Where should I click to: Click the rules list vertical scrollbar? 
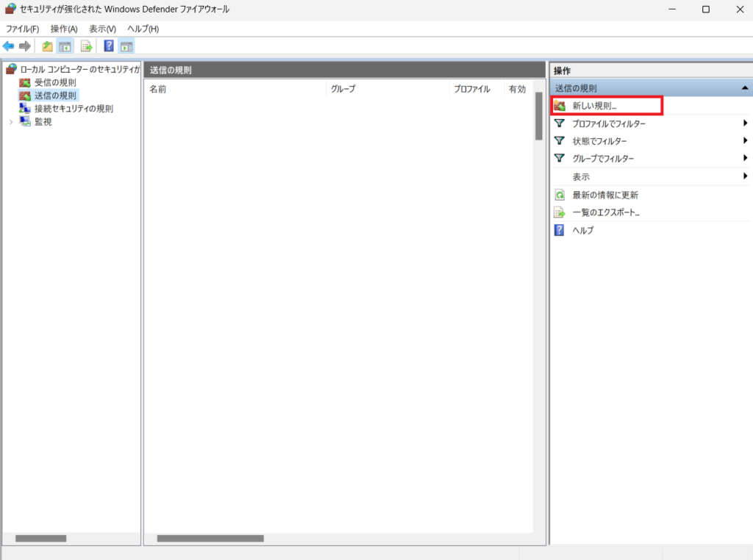[x=539, y=116]
